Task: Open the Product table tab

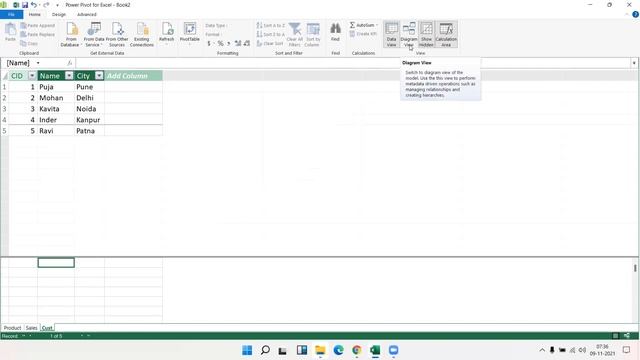Action: [x=12, y=328]
